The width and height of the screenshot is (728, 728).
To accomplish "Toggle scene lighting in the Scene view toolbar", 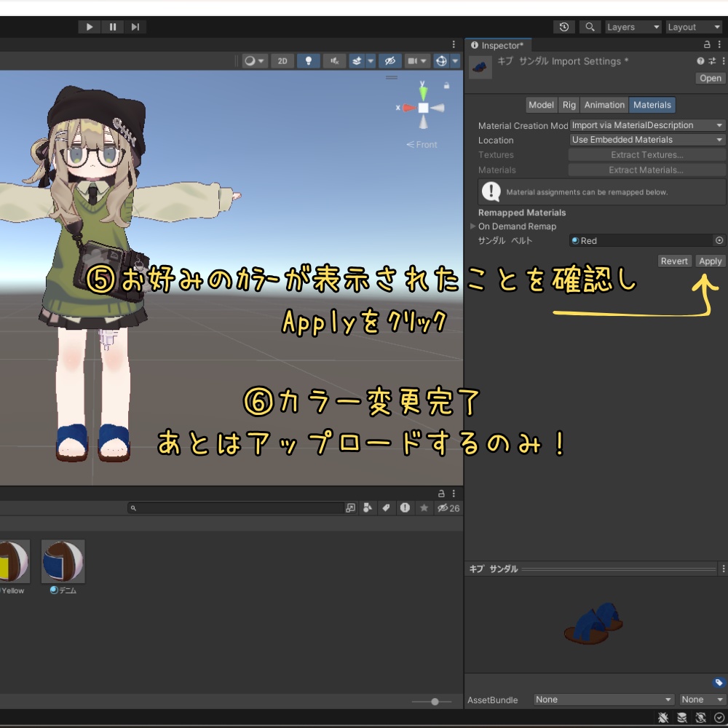I will point(308,60).
